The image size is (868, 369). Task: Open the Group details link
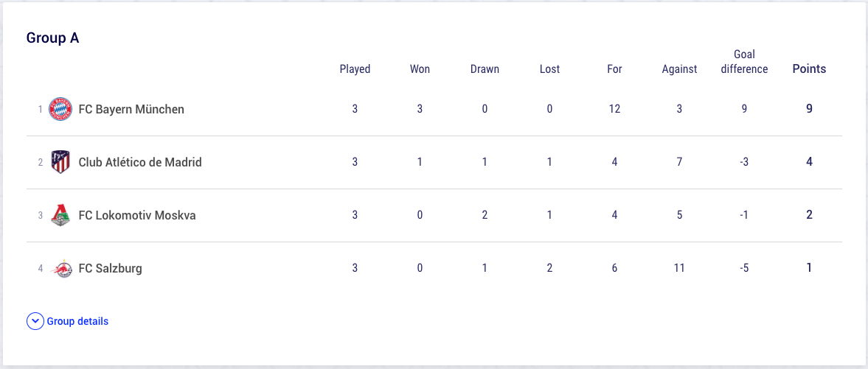77,321
